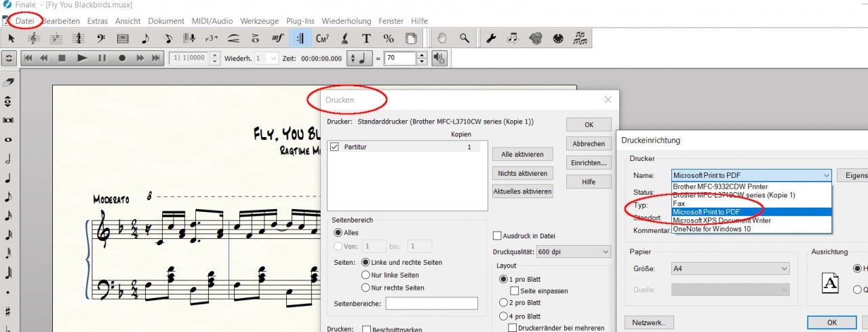Select the bass Clef tool
The height and width of the screenshot is (332, 868).
(x=100, y=38)
